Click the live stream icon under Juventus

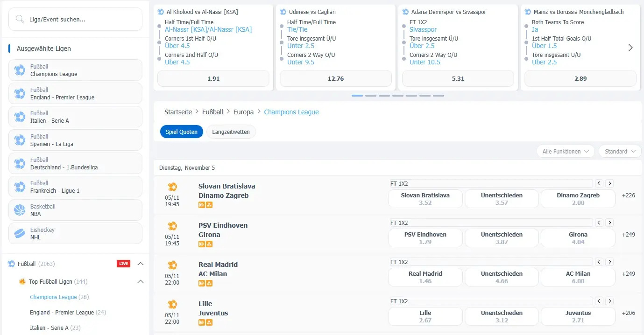click(202, 322)
